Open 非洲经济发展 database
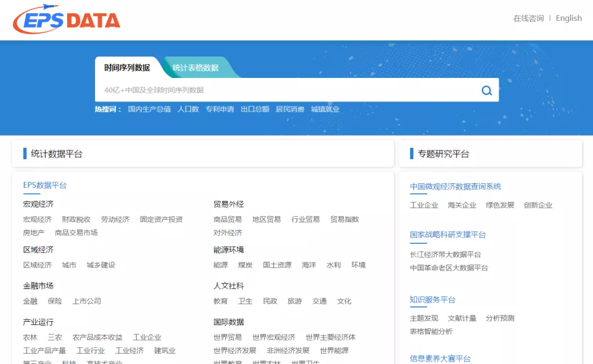Screen dimensions: 593x364 [x=288, y=350]
